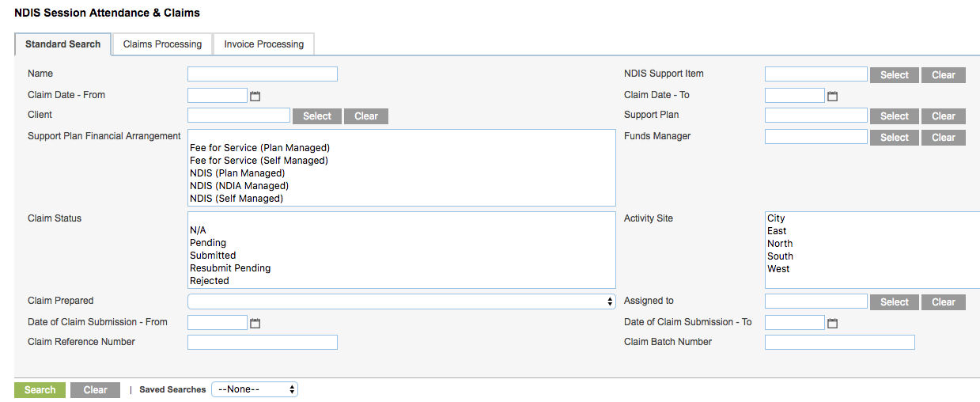Viewport: 980px width, 402px height.
Task: Click the Claim Batch Number field
Action: (x=840, y=342)
